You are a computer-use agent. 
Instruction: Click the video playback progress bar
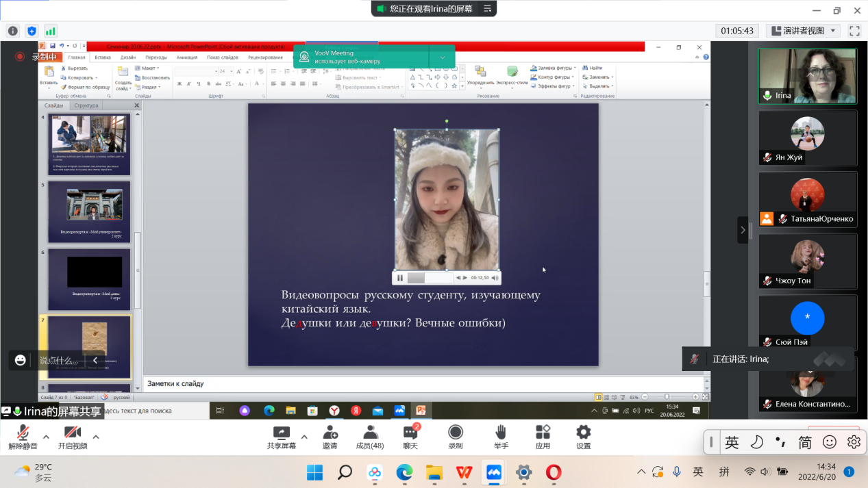point(430,278)
